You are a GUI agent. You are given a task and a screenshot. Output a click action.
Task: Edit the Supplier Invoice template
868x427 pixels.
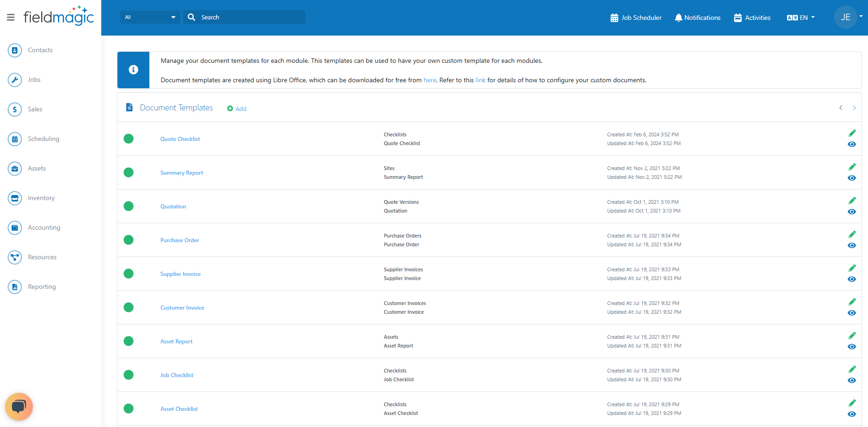click(x=852, y=268)
